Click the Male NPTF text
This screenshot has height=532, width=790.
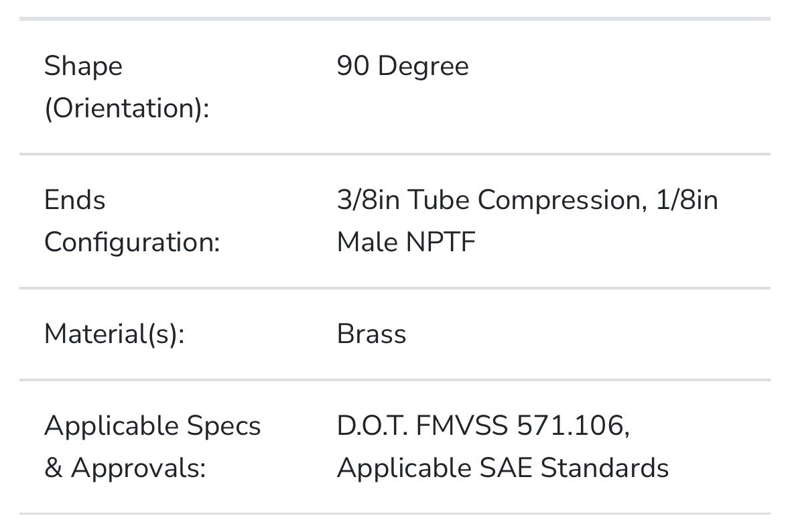[x=406, y=243]
